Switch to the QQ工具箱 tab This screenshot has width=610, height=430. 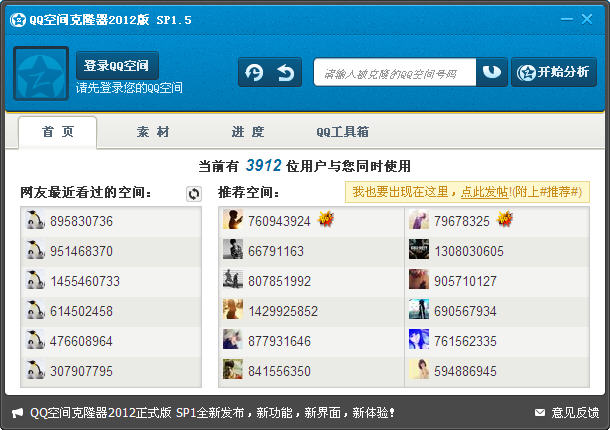pyautogui.click(x=342, y=132)
